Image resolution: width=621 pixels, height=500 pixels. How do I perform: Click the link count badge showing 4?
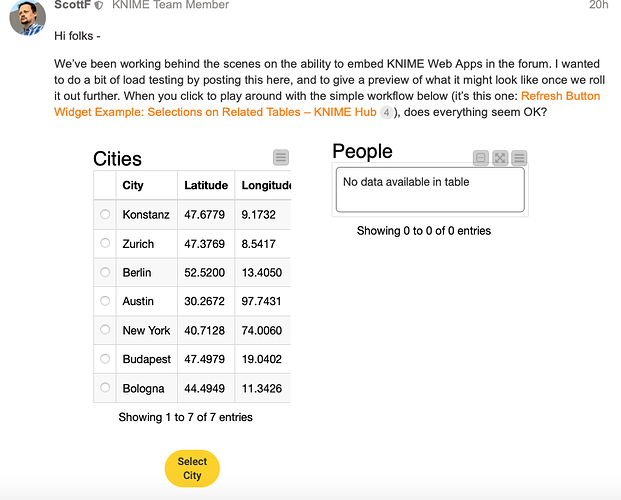[x=386, y=113]
